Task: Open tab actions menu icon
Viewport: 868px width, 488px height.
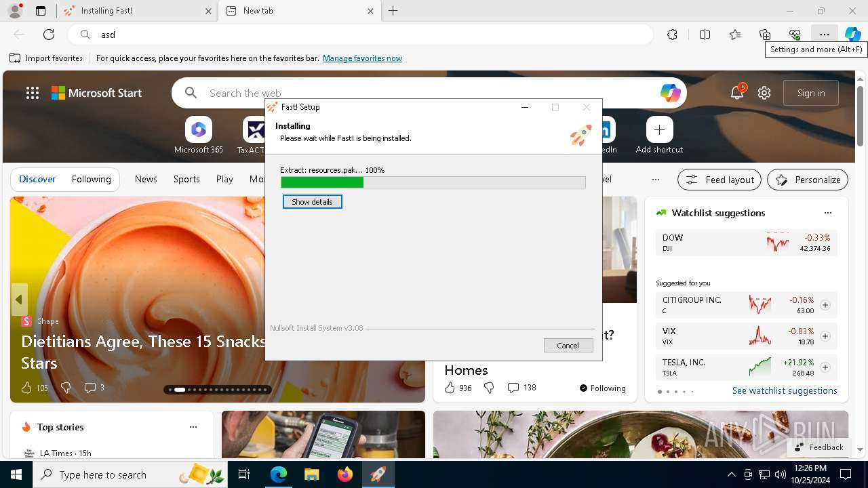Action: click(41, 11)
